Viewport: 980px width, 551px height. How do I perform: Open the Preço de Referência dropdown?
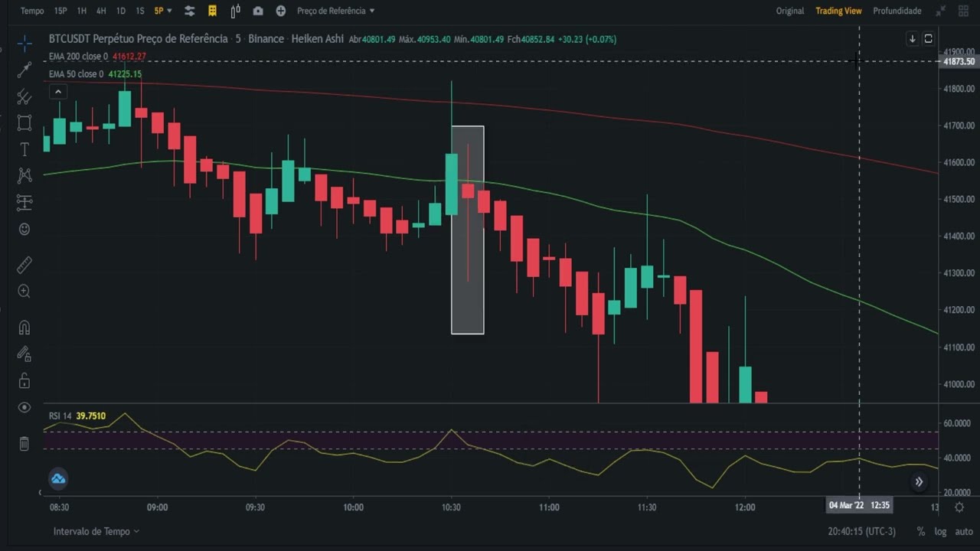[336, 11]
